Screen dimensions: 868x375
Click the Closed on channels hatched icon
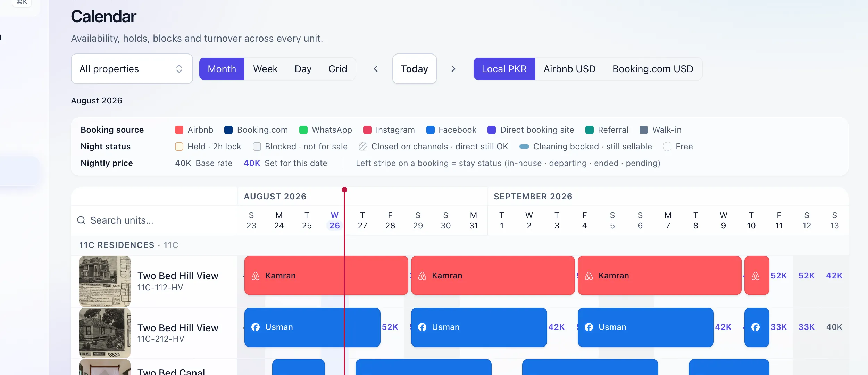click(x=363, y=147)
